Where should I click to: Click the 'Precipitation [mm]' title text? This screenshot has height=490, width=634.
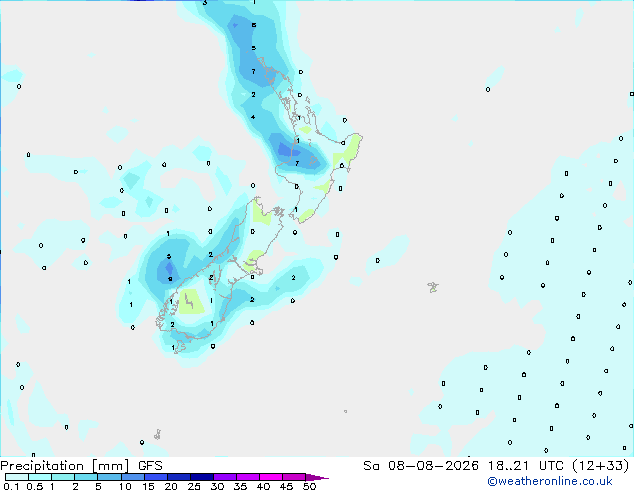(65, 466)
